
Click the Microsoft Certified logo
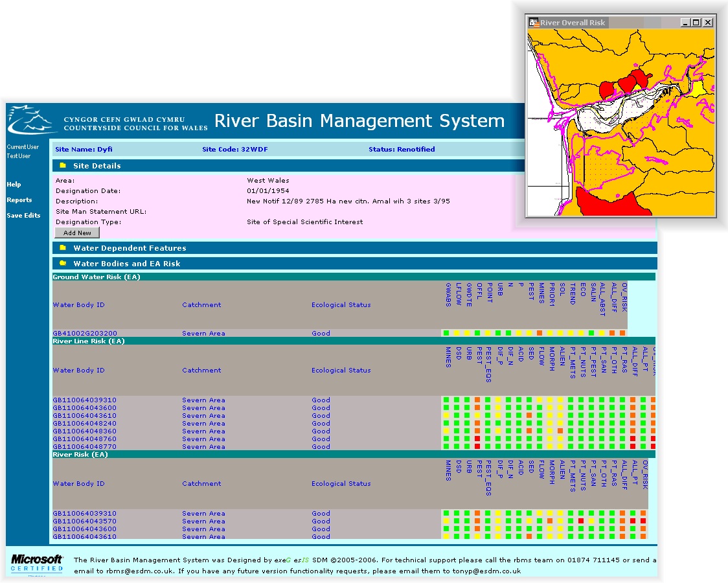pyautogui.click(x=36, y=564)
